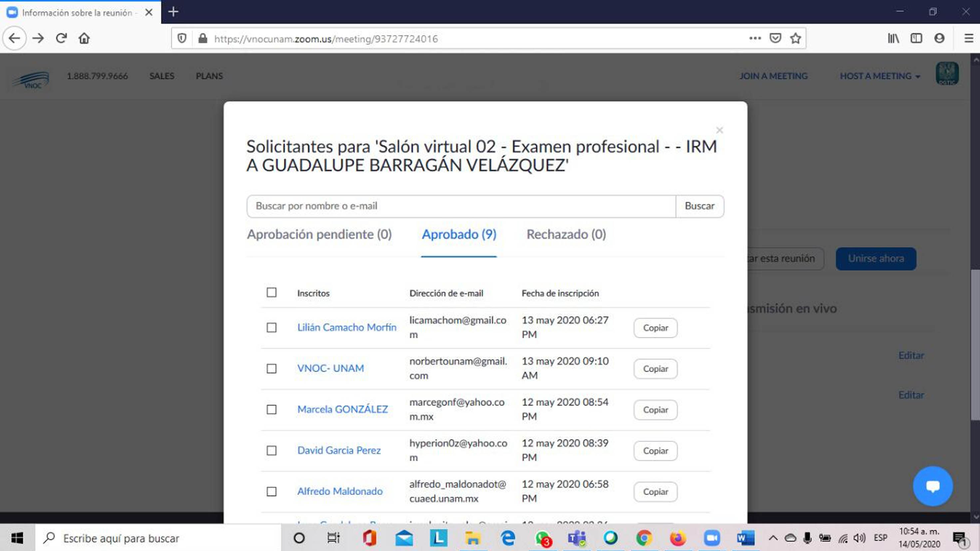Click the Buscar button
980x551 pixels.
[700, 206]
